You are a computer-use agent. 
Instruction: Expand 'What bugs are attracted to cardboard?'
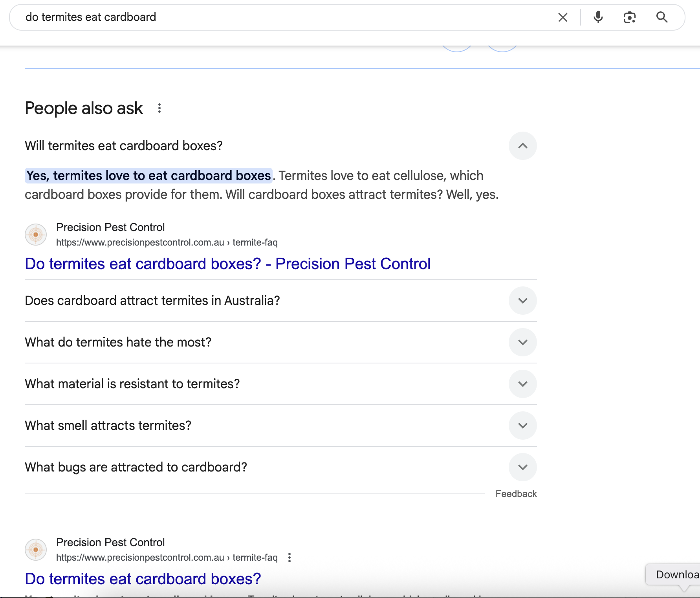click(x=522, y=467)
